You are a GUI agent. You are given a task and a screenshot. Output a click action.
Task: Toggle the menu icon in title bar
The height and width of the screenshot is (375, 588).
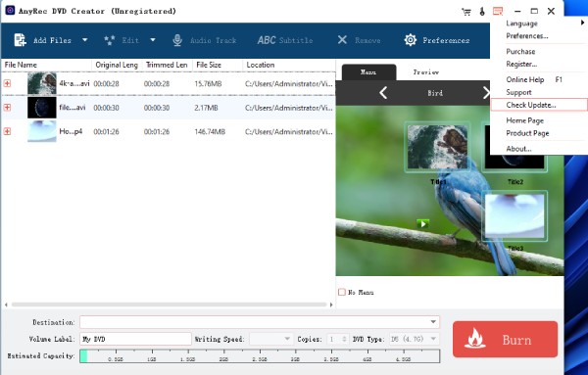click(498, 11)
